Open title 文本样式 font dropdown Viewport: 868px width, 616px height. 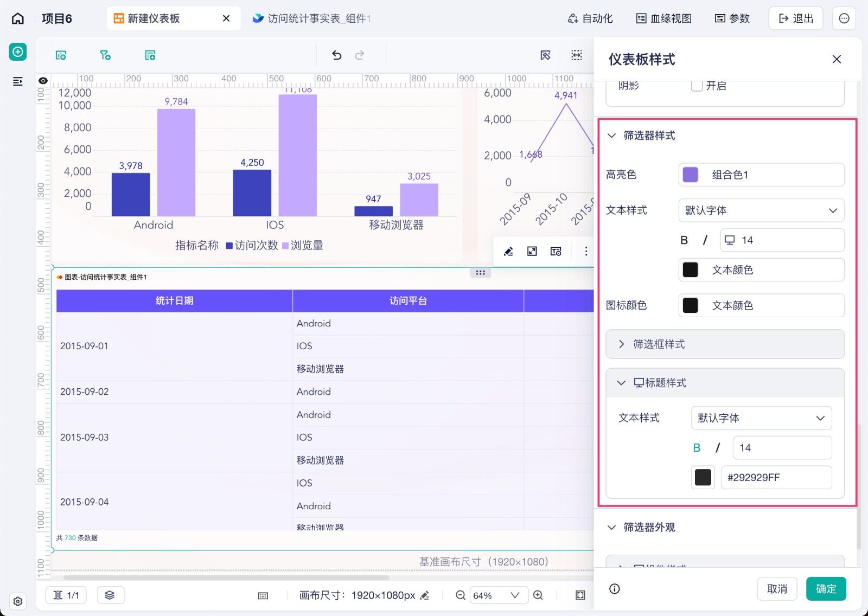(x=761, y=418)
